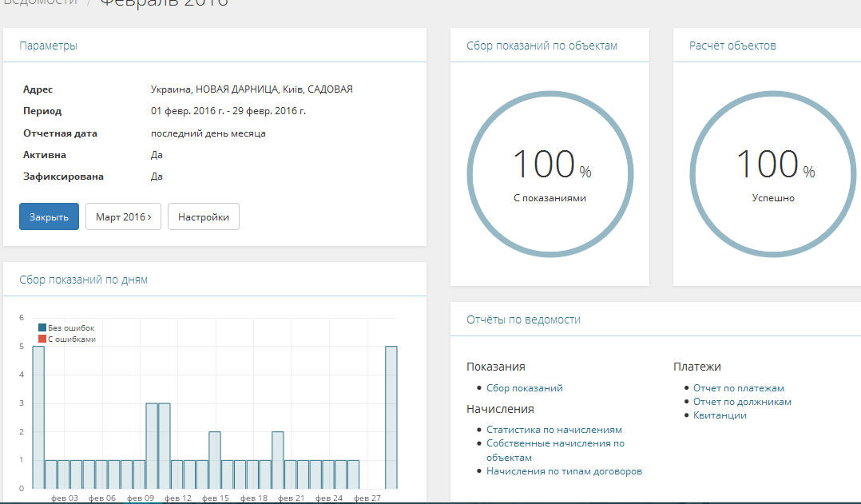This screenshot has width=861, height=504.
Task: Toggle the С ошибками legend swatch
Action: (x=42, y=339)
